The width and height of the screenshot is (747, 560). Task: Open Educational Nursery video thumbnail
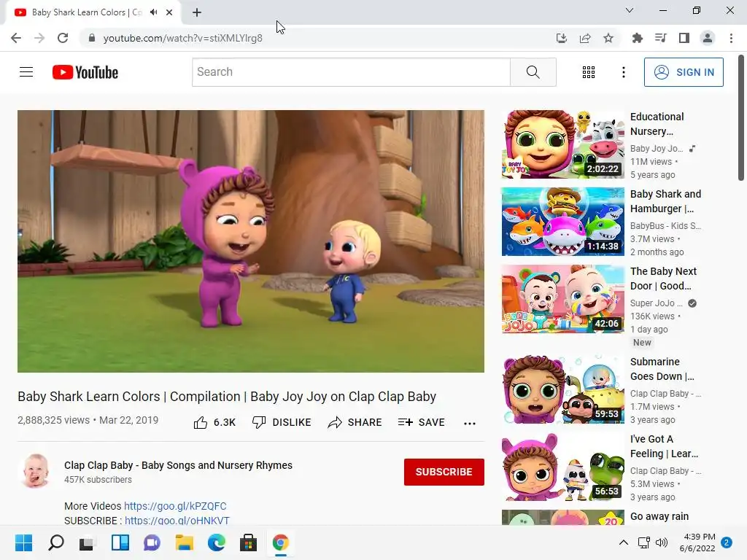(562, 144)
